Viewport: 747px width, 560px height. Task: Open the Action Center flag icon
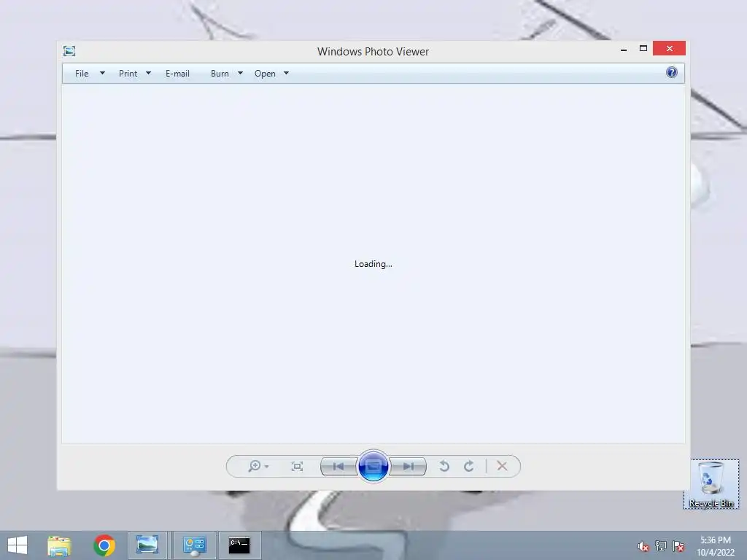[x=678, y=546]
